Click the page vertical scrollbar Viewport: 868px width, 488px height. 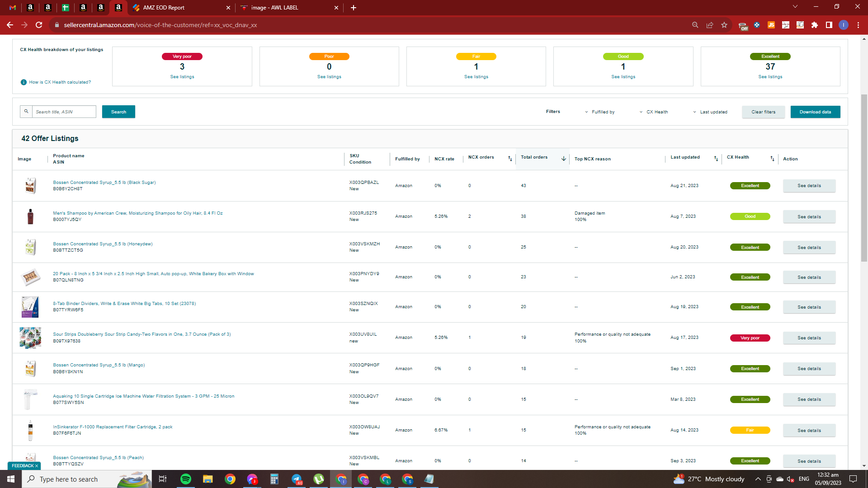(x=864, y=178)
